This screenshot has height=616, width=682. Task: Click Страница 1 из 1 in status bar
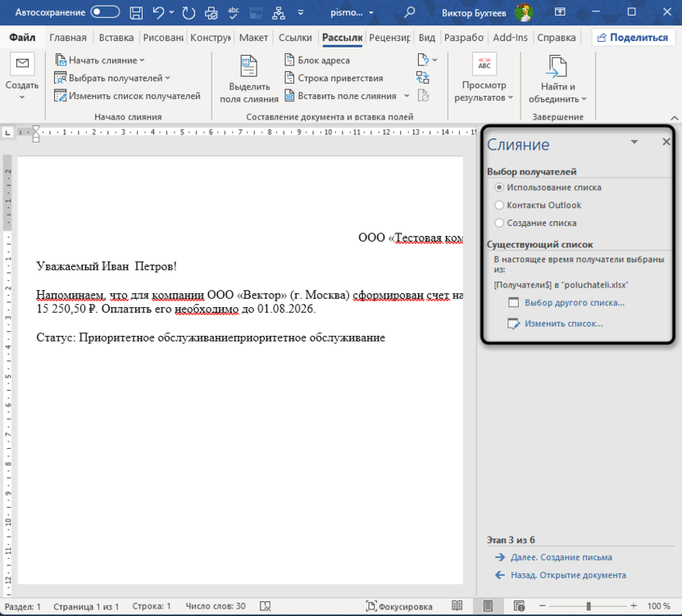pos(86,606)
